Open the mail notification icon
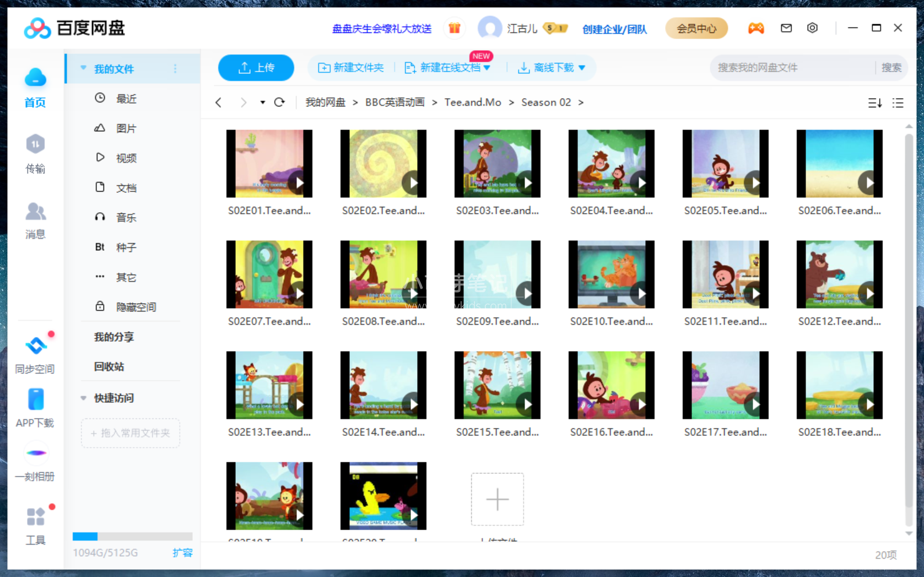 786,28
